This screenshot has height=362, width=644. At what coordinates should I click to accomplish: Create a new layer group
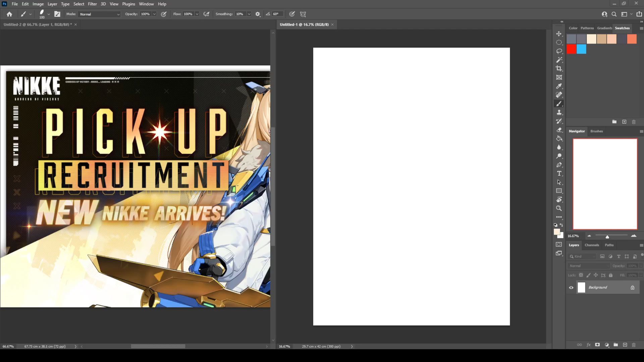click(x=615, y=345)
